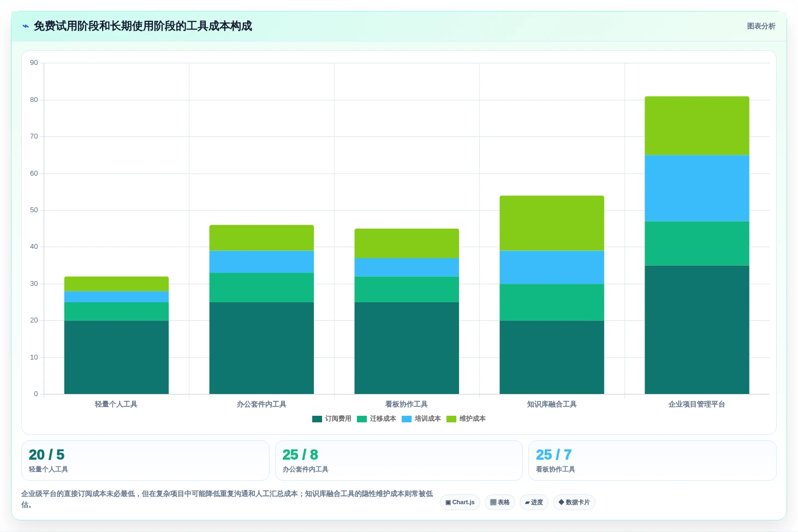Click the lightning icon beside the chart title

(x=26, y=26)
